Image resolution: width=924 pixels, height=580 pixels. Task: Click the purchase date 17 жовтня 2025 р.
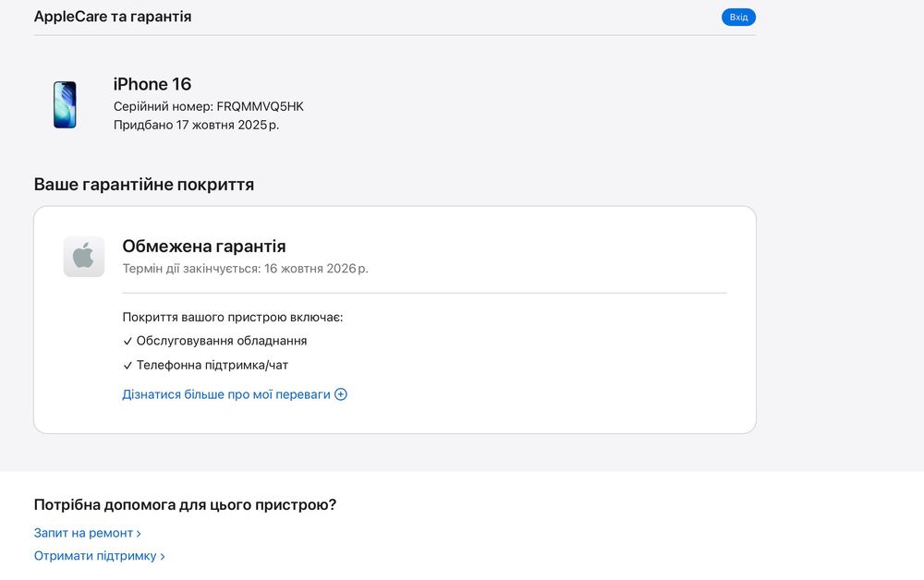click(227, 125)
